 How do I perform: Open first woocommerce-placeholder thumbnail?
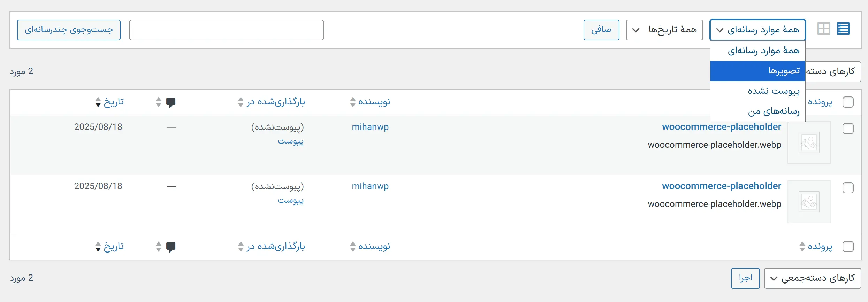coord(809,142)
